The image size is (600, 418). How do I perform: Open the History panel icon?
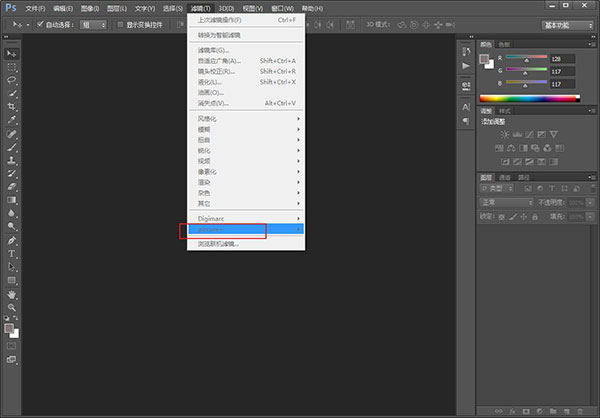[x=466, y=51]
